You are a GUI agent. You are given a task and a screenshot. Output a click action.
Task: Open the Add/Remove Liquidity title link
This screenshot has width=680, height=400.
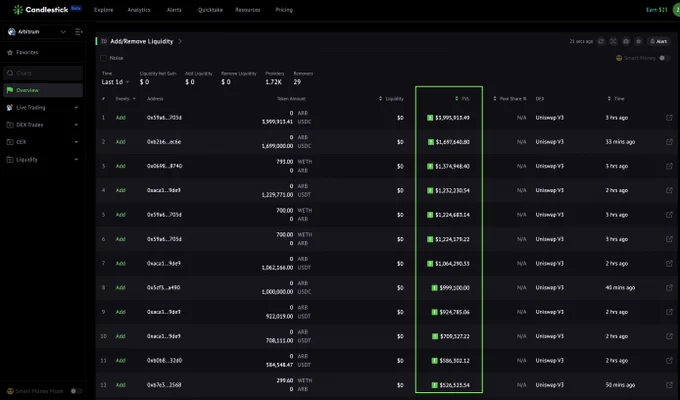[142, 41]
